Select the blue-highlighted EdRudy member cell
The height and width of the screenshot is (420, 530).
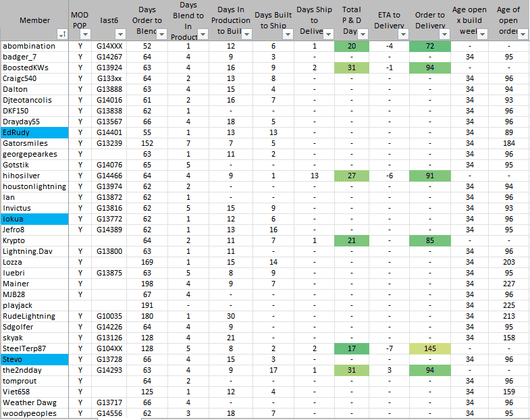click(x=34, y=132)
